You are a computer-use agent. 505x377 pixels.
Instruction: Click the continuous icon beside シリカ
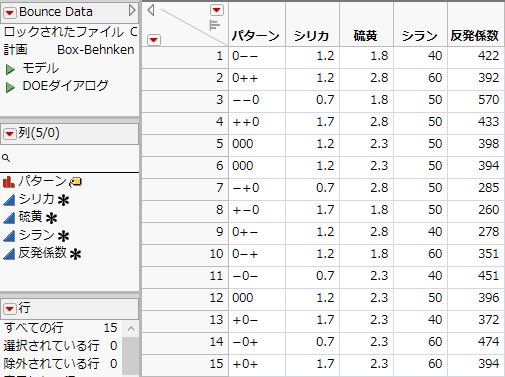pyautogui.click(x=9, y=200)
